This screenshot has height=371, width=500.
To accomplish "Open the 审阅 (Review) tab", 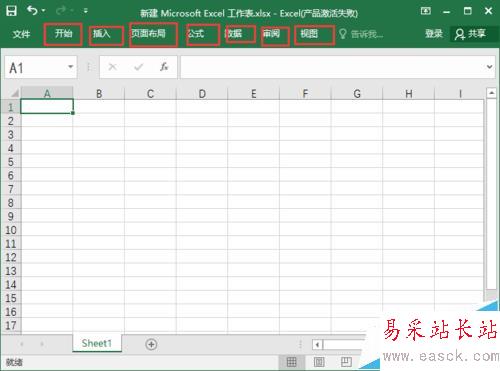I will [x=271, y=34].
